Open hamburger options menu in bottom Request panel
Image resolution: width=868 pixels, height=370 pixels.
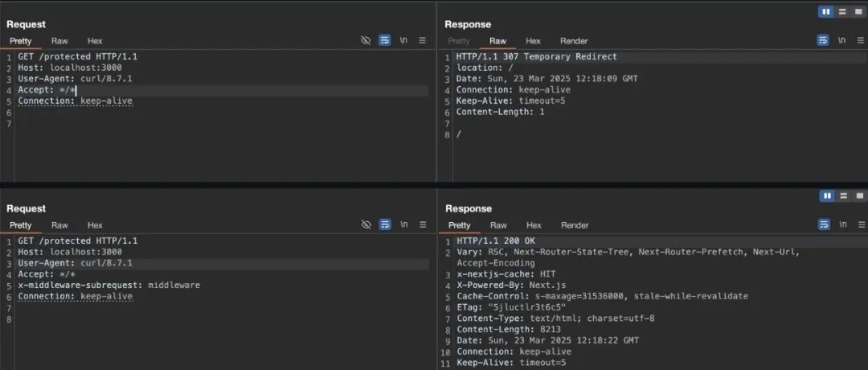(423, 224)
